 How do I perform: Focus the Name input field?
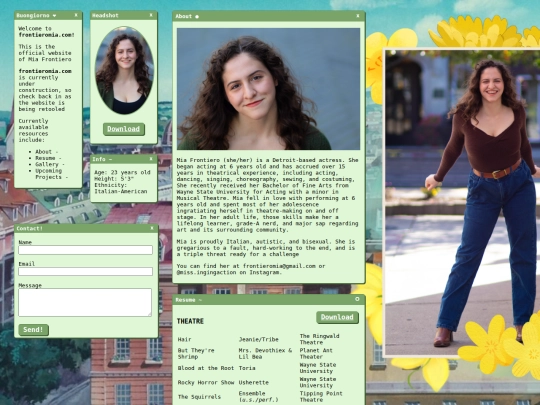pyautogui.click(x=85, y=250)
